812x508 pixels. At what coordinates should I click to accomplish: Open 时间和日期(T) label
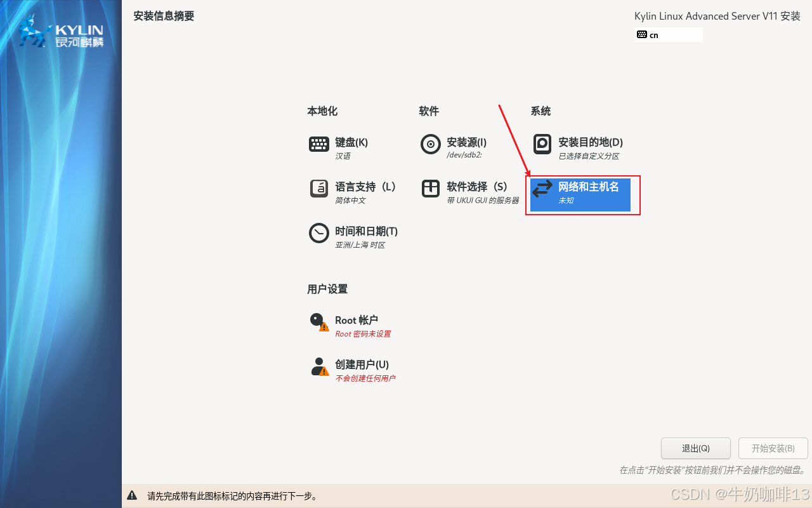pos(367,231)
